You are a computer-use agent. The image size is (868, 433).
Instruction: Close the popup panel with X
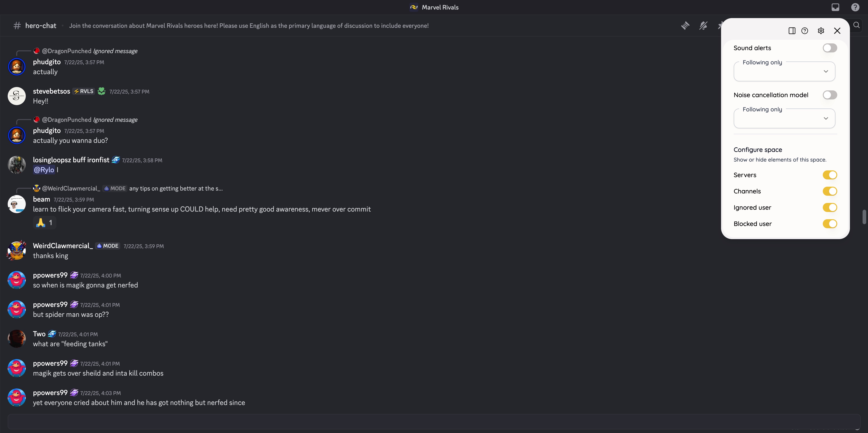(x=837, y=31)
